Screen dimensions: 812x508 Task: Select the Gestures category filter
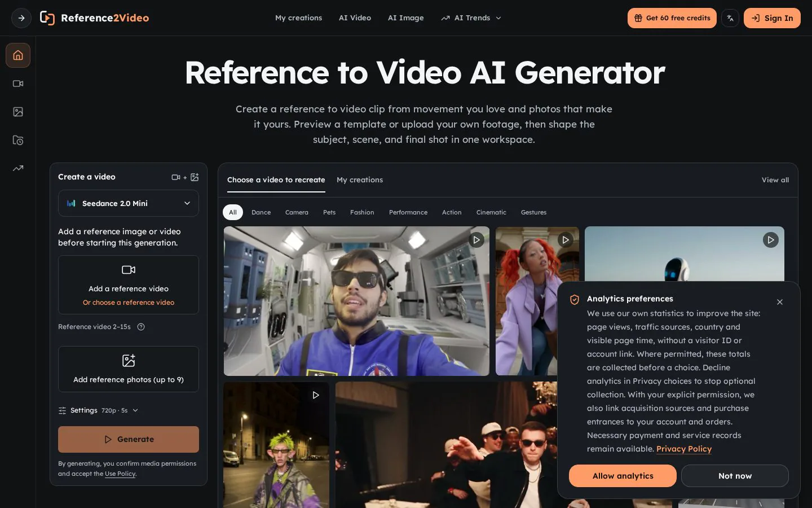click(x=533, y=212)
